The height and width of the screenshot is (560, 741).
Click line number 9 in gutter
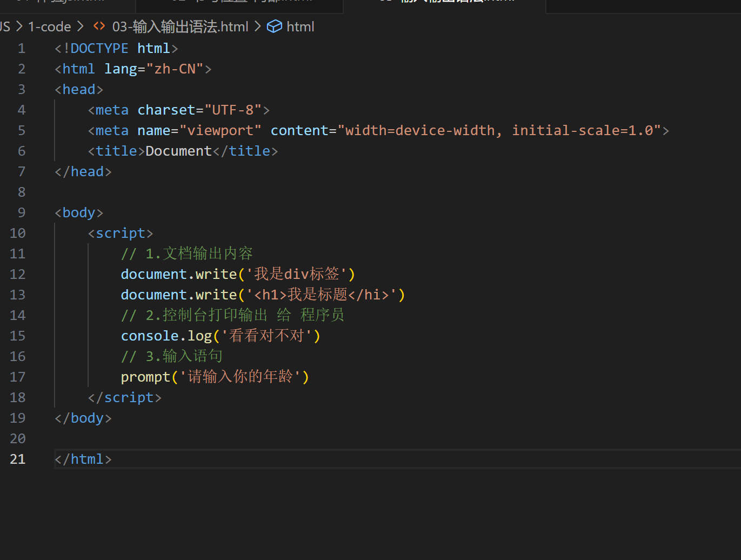tap(22, 213)
